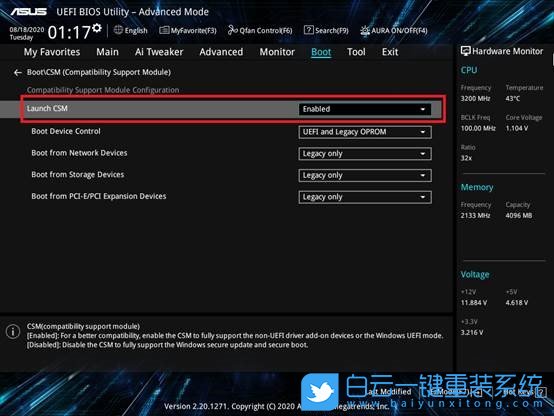The width and height of the screenshot is (554, 416).
Task: Toggle AURA ON/OFF(F4) light icon
Action: [365, 31]
